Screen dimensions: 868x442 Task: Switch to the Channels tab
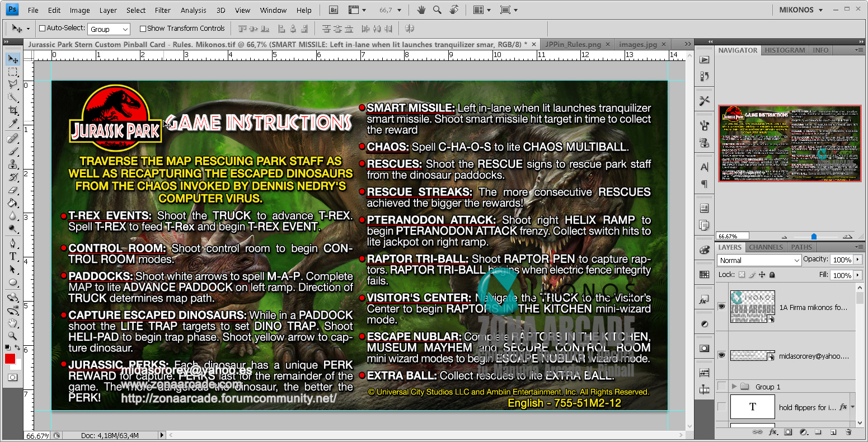(x=766, y=247)
